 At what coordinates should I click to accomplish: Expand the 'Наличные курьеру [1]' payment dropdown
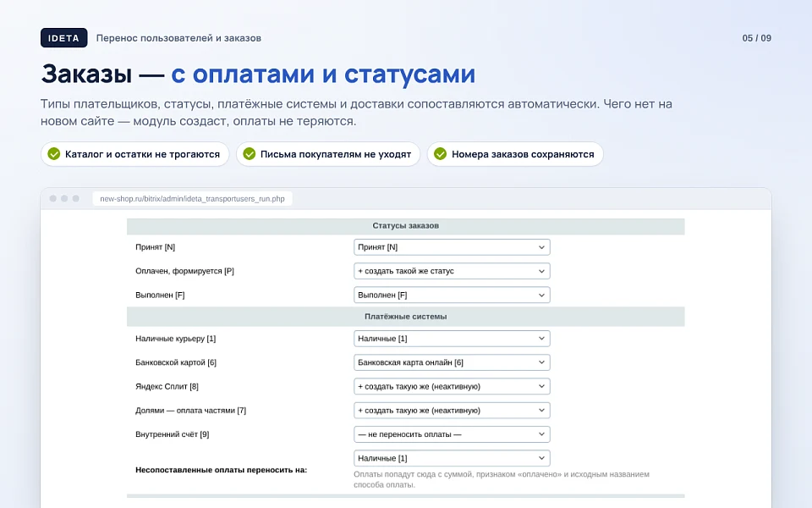point(452,339)
